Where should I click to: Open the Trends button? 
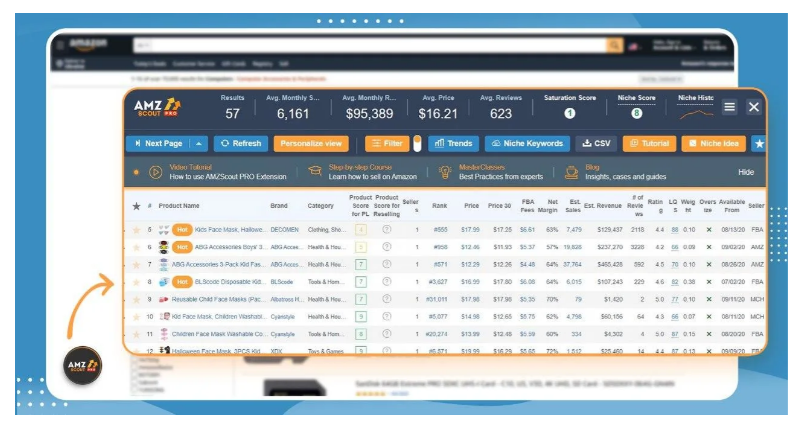coord(453,144)
